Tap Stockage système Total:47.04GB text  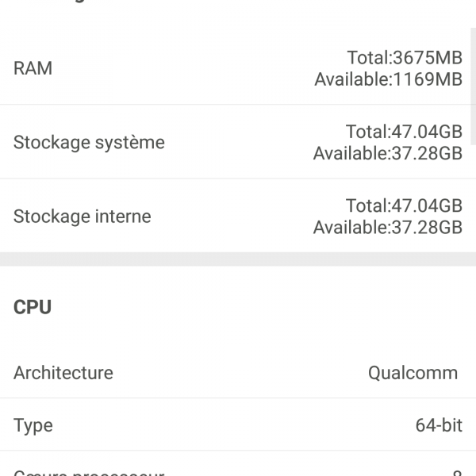[403, 132]
